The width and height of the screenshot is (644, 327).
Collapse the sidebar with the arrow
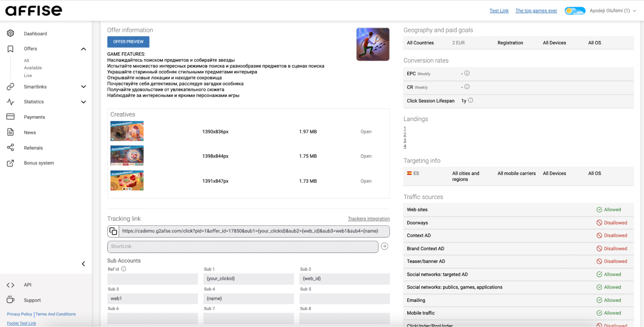pyautogui.click(x=83, y=264)
